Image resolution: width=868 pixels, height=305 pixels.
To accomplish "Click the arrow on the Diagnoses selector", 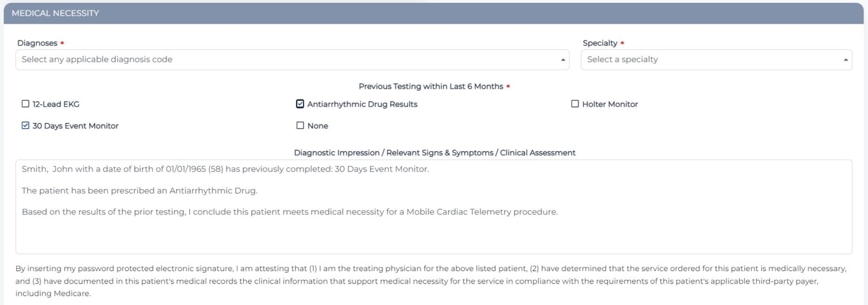I will (x=563, y=59).
